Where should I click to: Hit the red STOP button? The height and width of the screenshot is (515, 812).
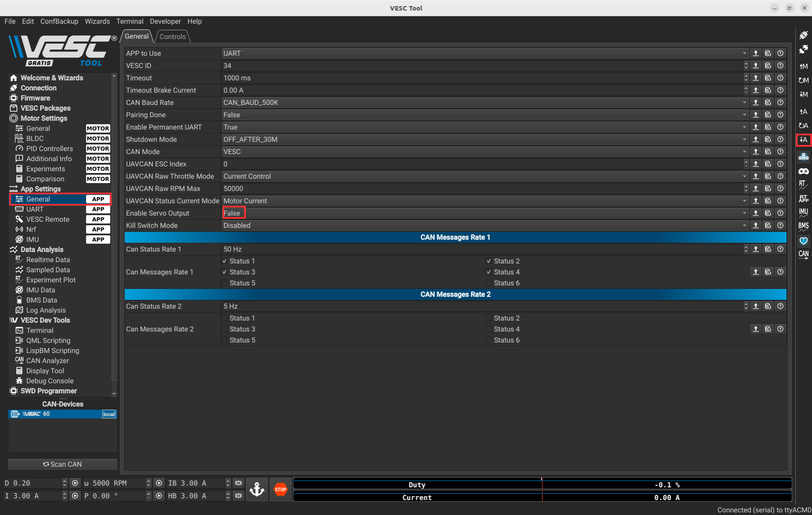(280, 489)
